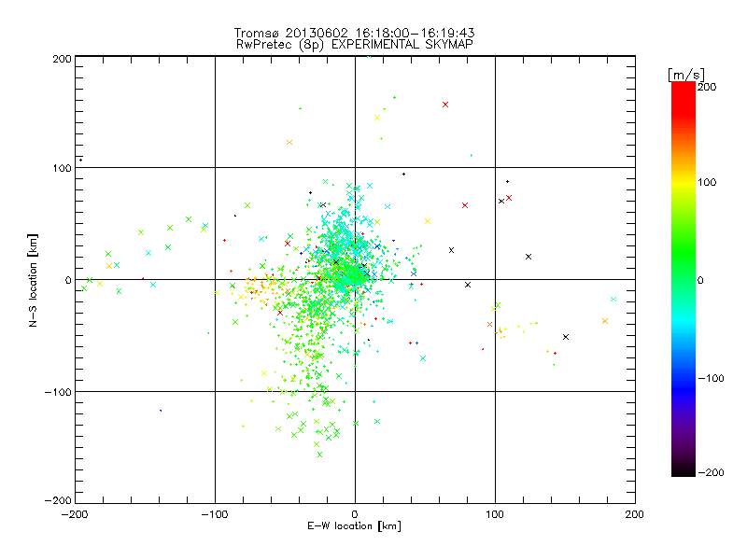Image resolution: width=747 pixels, height=560 pixels.
Task: Click the 200 tick label on N-S axis
Action: pyautogui.click(x=62, y=59)
